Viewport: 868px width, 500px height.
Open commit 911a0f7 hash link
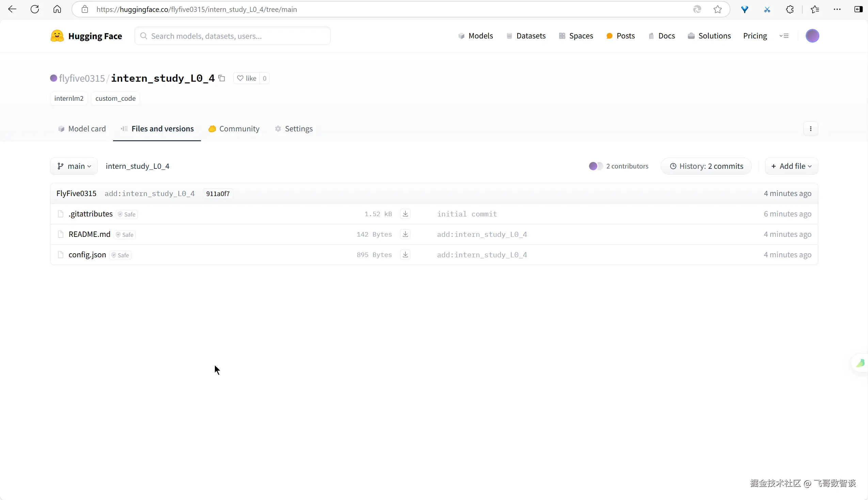click(x=218, y=194)
